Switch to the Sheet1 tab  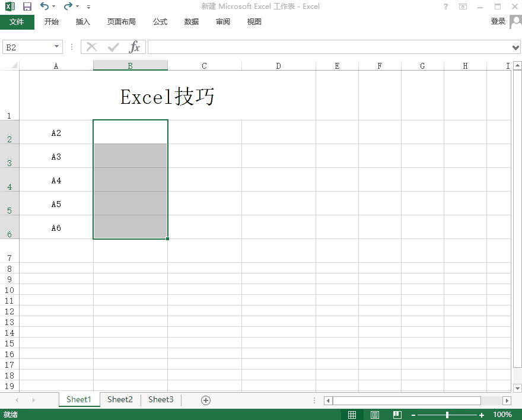click(79, 399)
